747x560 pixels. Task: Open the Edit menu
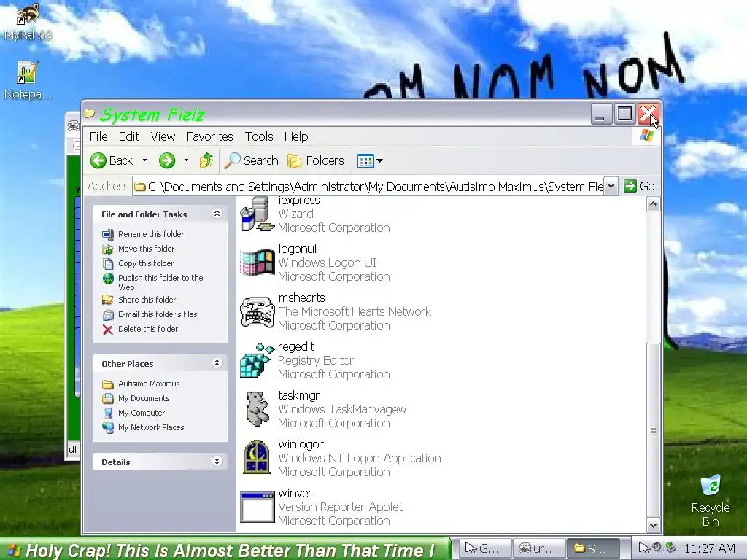pos(128,136)
